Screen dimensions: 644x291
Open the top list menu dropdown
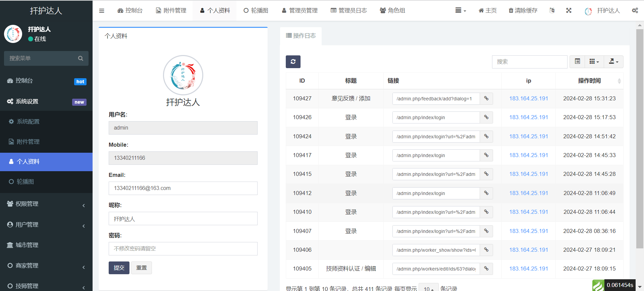(461, 11)
